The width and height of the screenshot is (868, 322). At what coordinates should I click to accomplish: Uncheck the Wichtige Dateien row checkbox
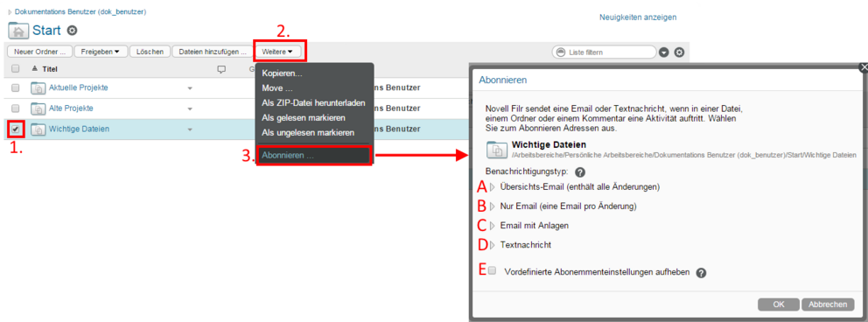click(16, 129)
